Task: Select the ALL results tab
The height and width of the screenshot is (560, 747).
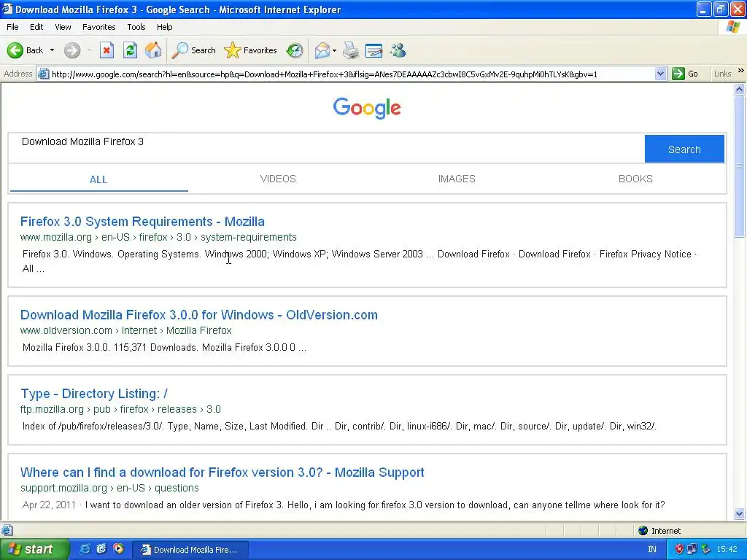Action: point(98,179)
